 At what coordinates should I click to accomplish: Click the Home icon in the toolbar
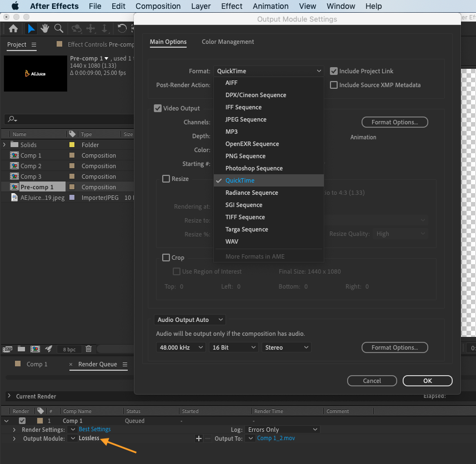(x=13, y=28)
